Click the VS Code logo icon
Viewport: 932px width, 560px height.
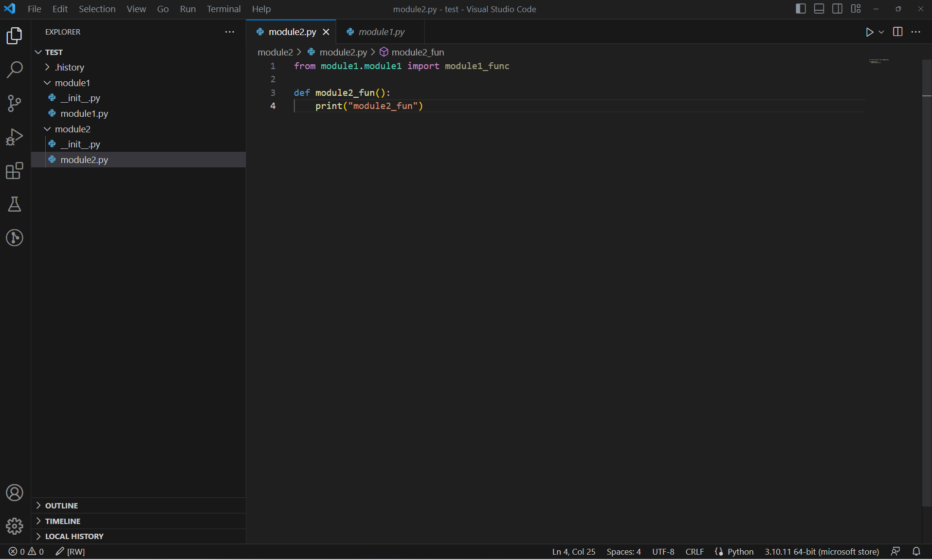(x=10, y=9)
